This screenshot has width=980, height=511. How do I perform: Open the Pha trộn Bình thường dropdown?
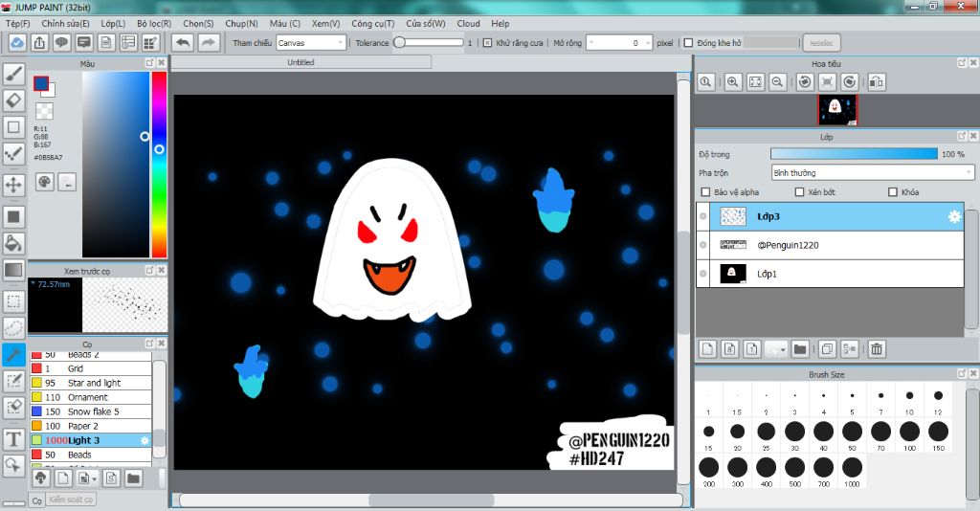[873, 173]
